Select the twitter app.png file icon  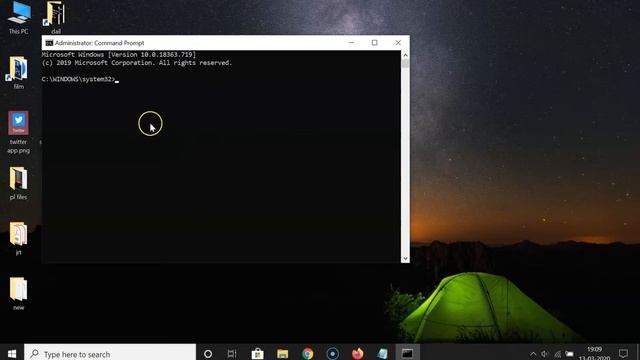point(18,133)
